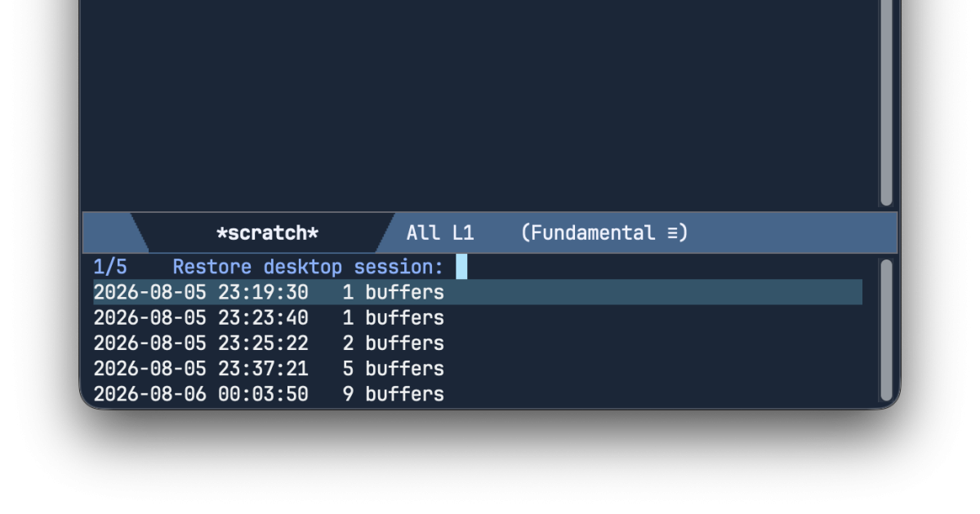980x514 pixels.
Task: Click the slanted separator after *scratch* segment
Action: coord(385,233)
